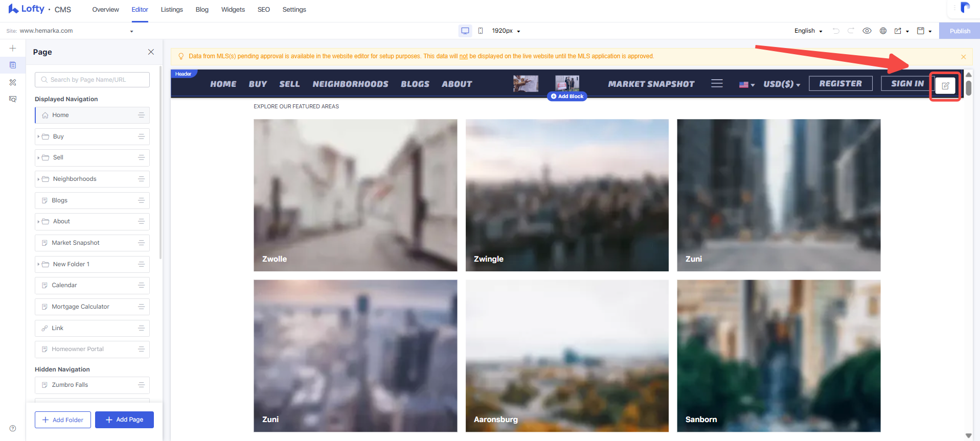Open the Zwolle featured area card
The width and height of the screenshot is (980, 441).
(x=355, y=195)
